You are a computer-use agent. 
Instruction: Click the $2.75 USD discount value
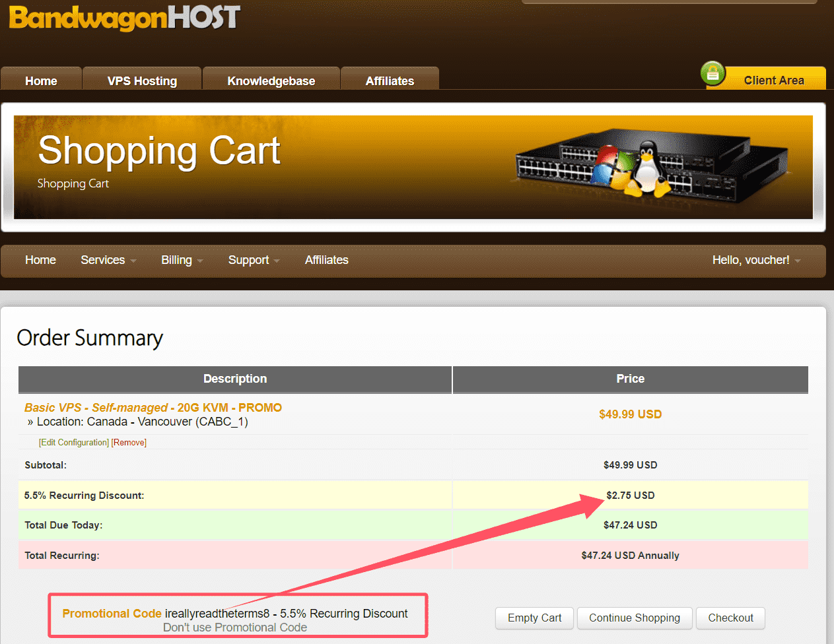630,496
